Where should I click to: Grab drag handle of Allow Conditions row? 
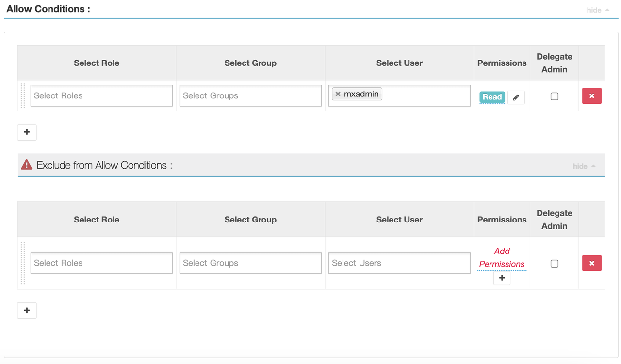[23, 95]
